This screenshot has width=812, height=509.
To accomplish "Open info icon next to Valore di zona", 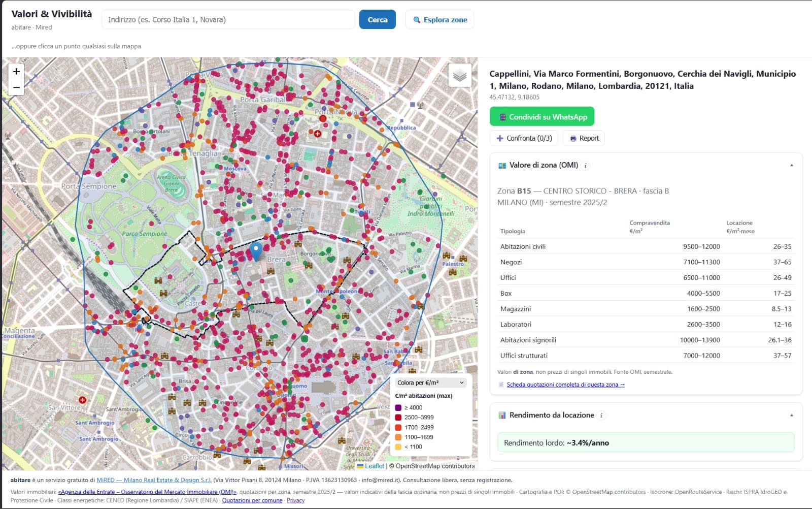I will pyautogui.click(x=585, y=165).
